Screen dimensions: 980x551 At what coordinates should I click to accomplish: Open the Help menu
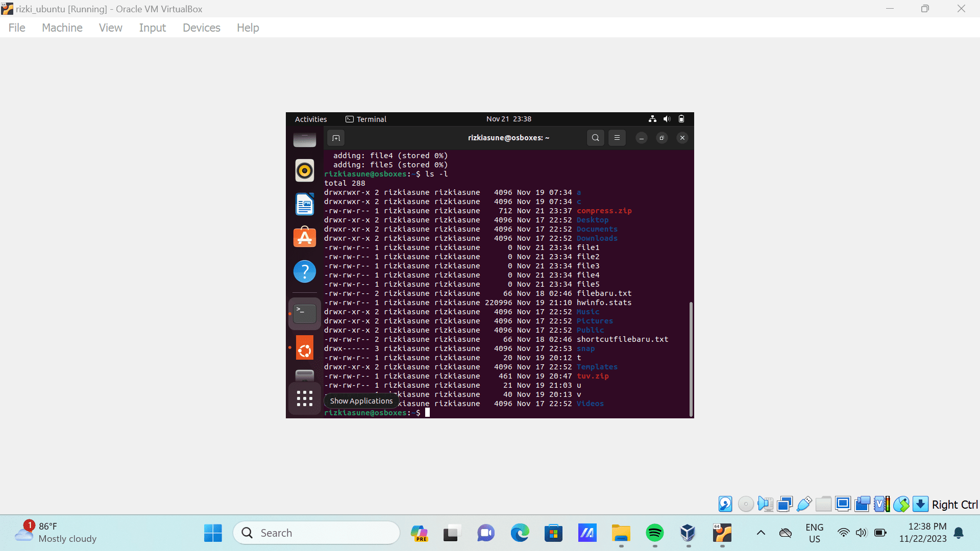point(248,28)
